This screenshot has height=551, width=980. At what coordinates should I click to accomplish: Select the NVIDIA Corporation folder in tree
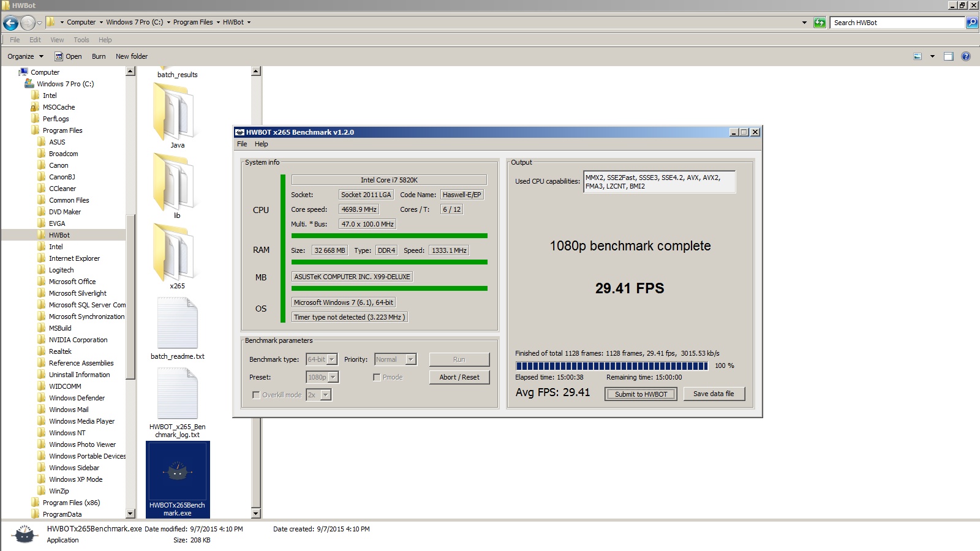coord(78,340)
